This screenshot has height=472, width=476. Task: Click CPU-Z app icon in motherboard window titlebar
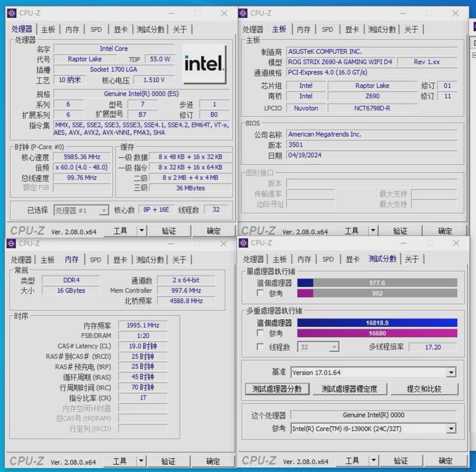[243, 13]
